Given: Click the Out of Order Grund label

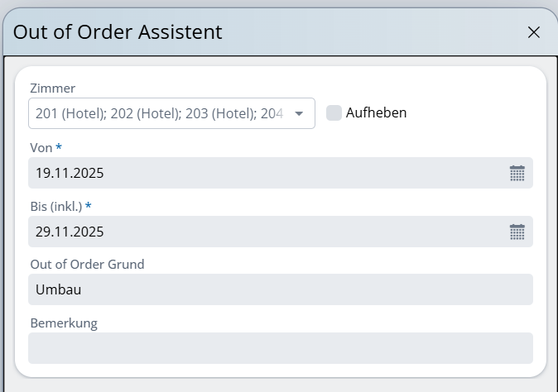Looking at the screenshot, I should pyautogui.click(x=87, y=265).
